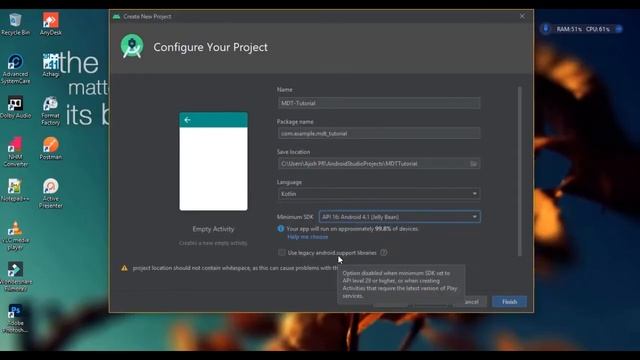Click the Package name input field
The height and width of the screenshot is (360, 640).
click(379, 133)
